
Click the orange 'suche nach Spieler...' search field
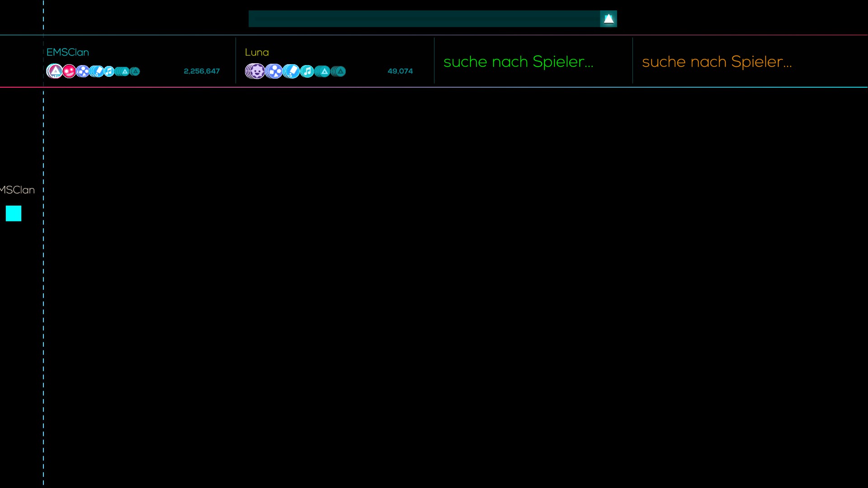717,62
